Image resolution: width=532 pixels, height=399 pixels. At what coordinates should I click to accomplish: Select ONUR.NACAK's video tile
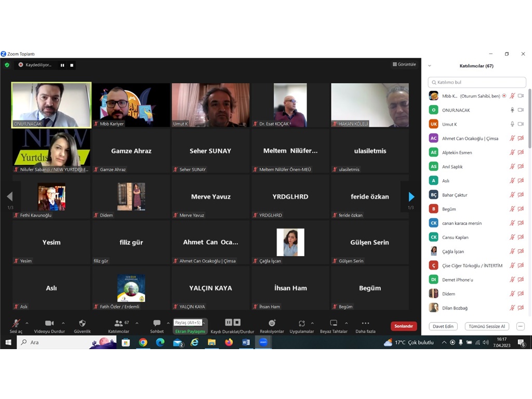pos(51,105)
